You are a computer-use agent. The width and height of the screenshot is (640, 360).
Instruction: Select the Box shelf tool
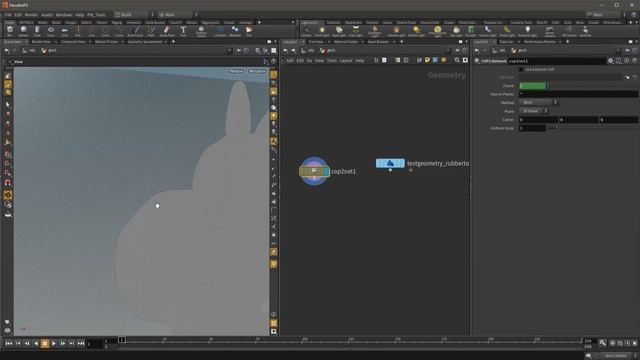point(10,31)
